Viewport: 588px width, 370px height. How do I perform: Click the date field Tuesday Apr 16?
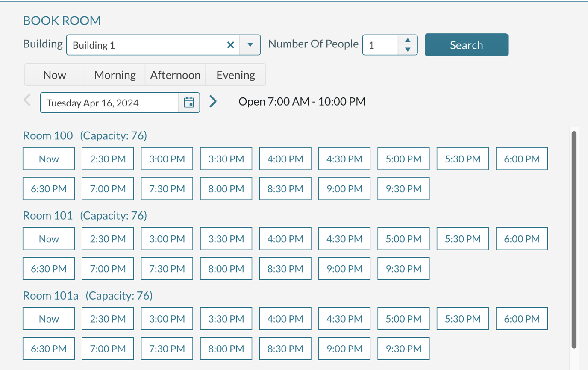click(109, 103)
